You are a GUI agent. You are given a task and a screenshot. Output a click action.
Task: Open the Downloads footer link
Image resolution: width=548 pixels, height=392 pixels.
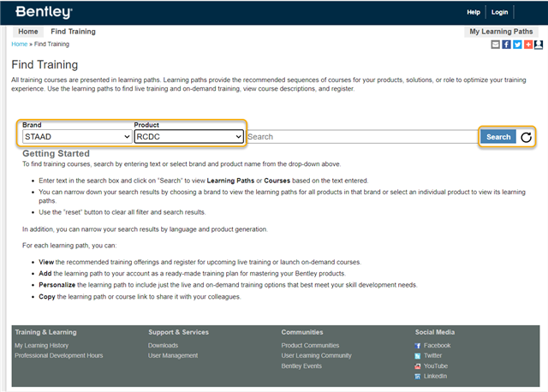click(x=163, y=345)
